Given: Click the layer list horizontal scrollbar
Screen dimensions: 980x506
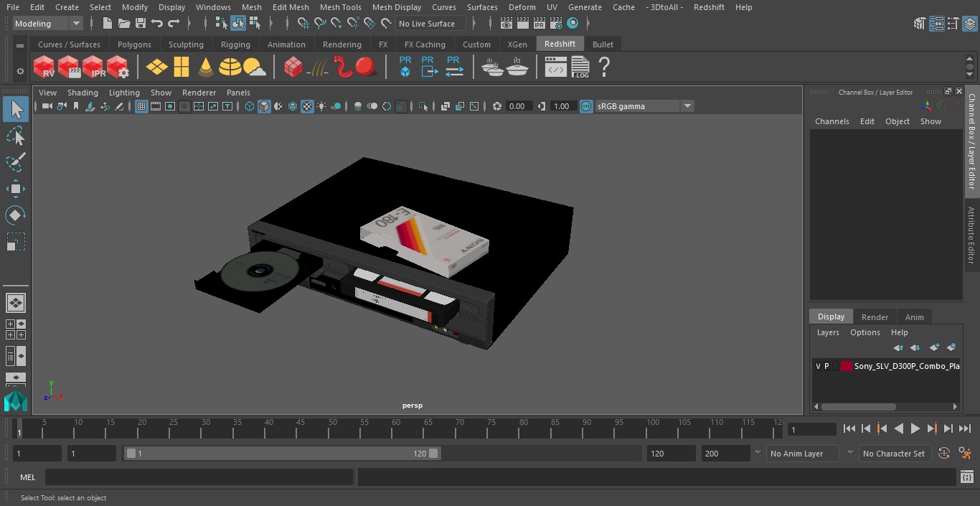Looking at the screenshot, I should point(858,406).
